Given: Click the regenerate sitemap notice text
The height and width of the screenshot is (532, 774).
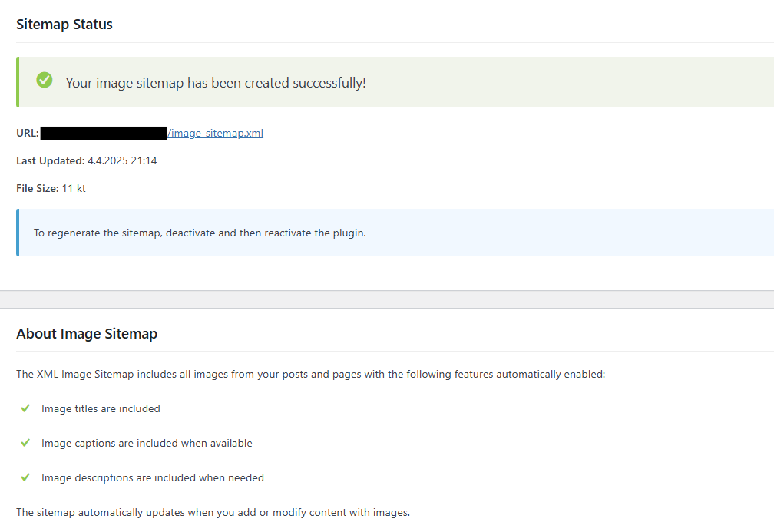Looking at the screenshot, I should pyautogui.click(x=200, y=233).
